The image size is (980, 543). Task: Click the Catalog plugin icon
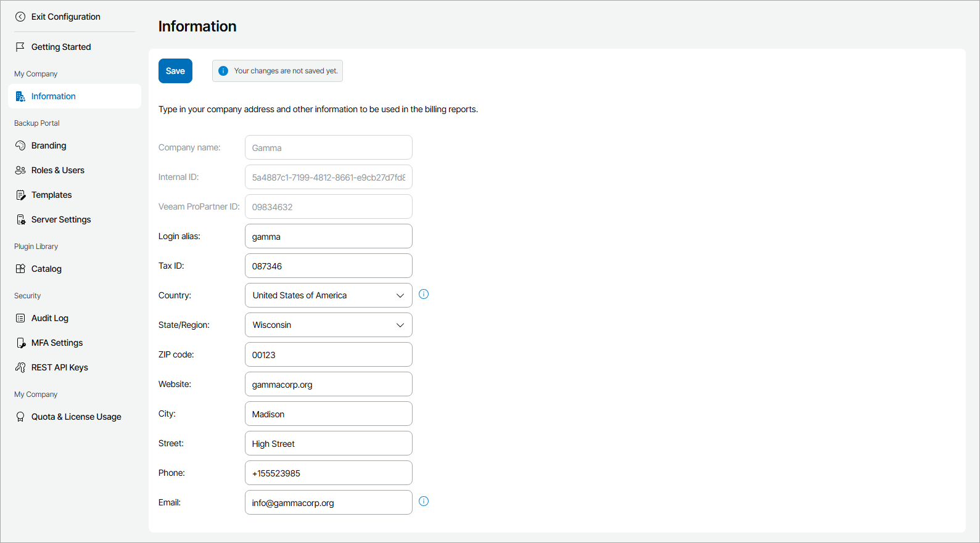click(x=20, y=269)
